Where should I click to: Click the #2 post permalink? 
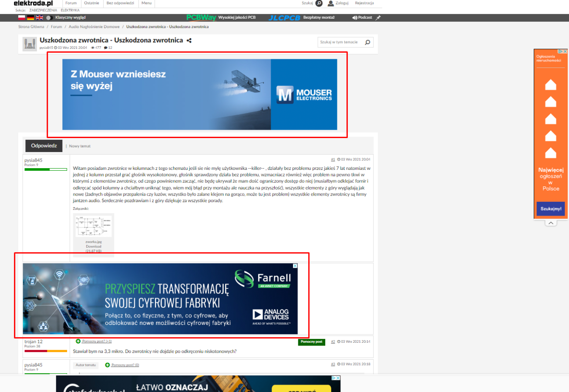coord(333,341)
